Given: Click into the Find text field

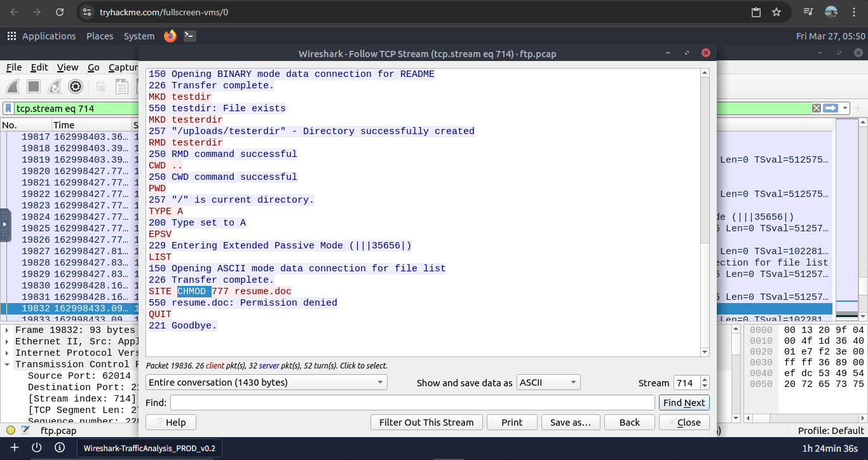Looking at the screenshot, I should [x=412, y=402].
